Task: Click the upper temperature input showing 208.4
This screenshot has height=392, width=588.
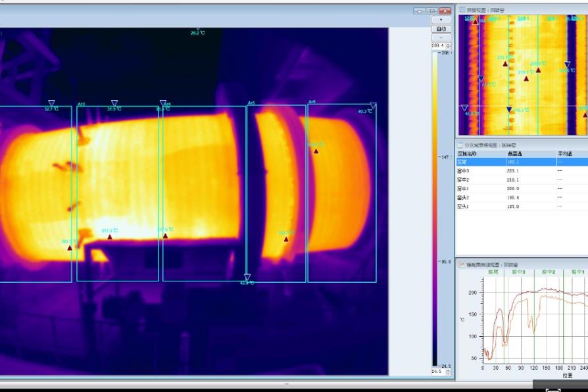Action: coord(438,45)
